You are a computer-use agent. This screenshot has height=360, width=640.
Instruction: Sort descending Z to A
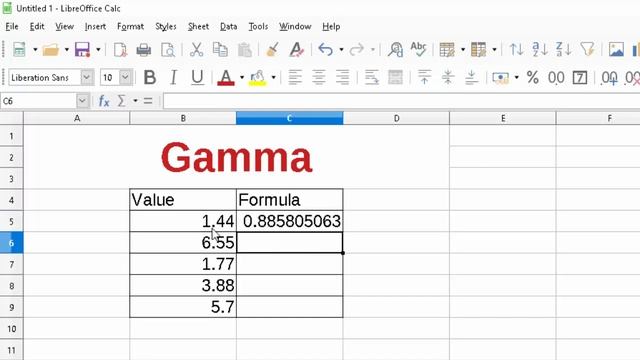(564, 50)
